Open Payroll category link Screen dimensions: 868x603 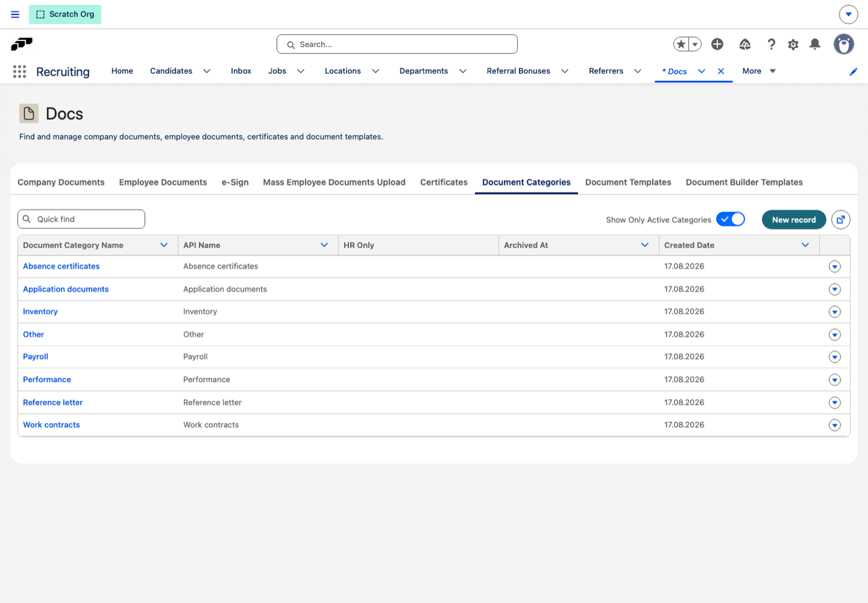pos(35,357)
